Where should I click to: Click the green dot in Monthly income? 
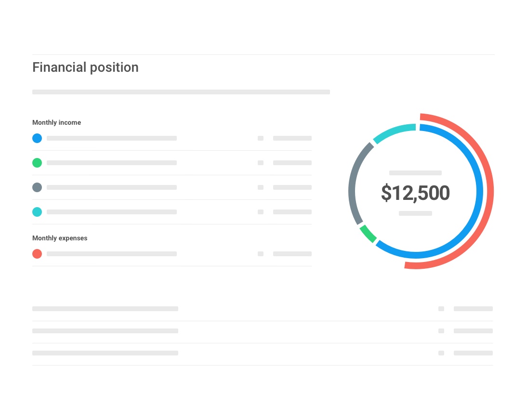coord(37,163)
